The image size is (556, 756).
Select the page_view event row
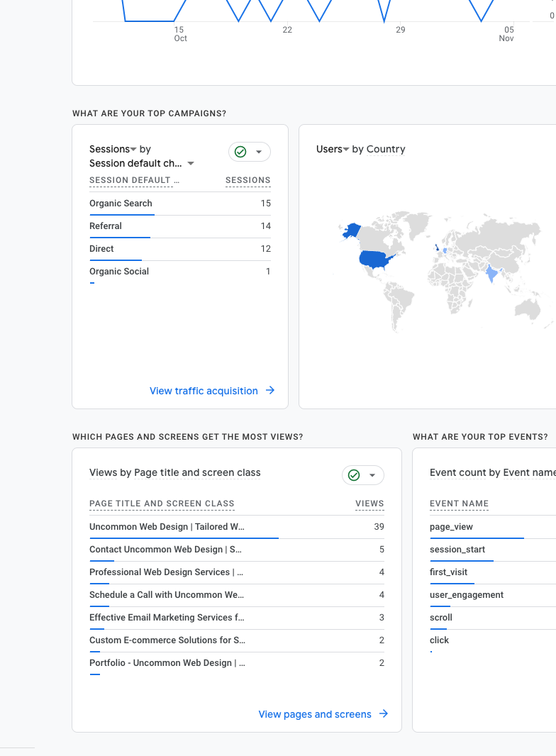(451, 527)
